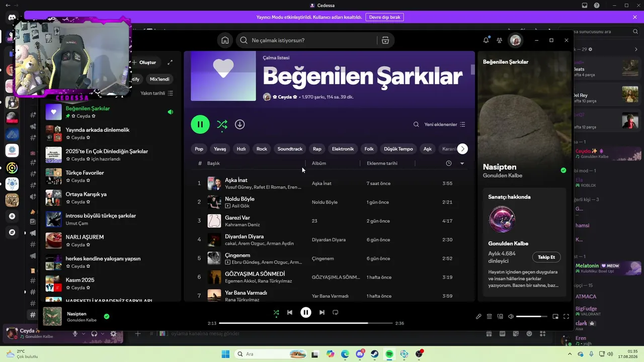
Task: Click the Oluştur button in library
Action: [x=144, y=62]
